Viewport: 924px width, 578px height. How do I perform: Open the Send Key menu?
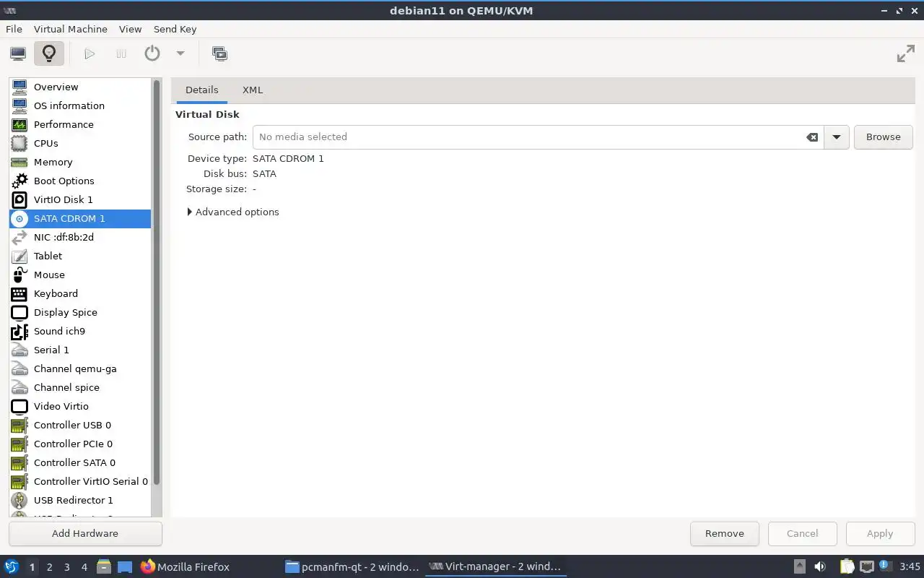(175, 29)
